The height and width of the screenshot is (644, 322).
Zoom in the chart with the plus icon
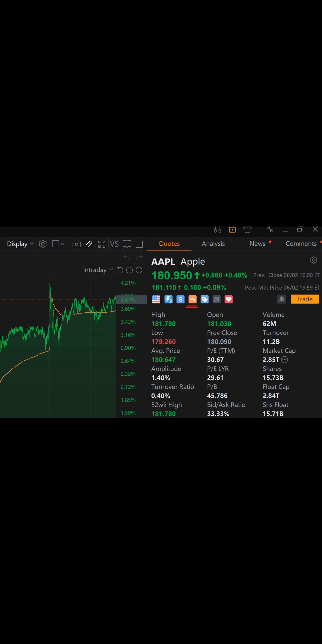click(139, 270)
